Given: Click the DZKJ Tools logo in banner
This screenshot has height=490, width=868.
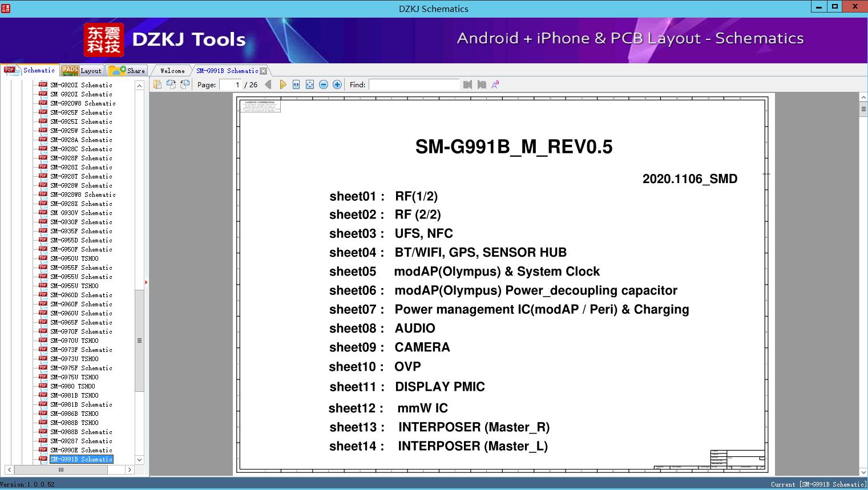Looking at the screenshot, I should click(164, 39).
